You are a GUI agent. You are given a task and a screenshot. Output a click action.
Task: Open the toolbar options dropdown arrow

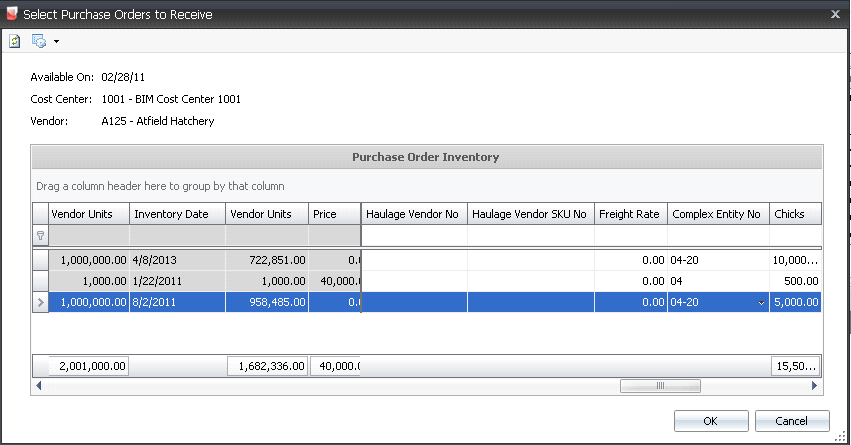[57, 41]
